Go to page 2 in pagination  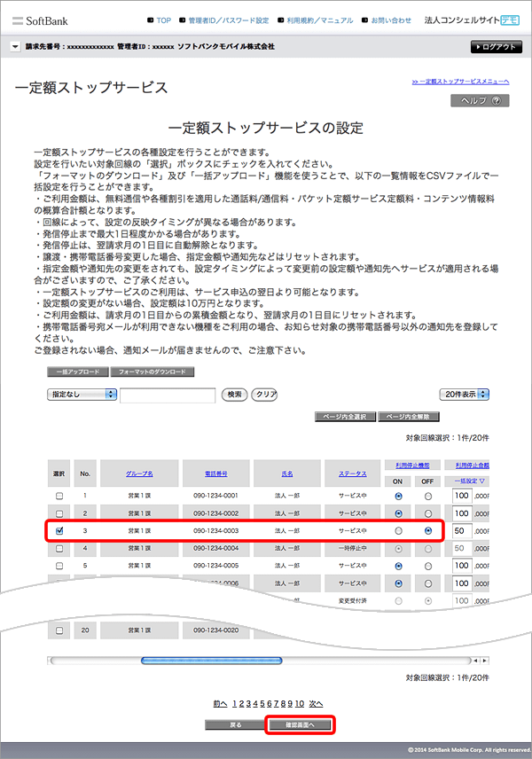click(x=241, y=704)
